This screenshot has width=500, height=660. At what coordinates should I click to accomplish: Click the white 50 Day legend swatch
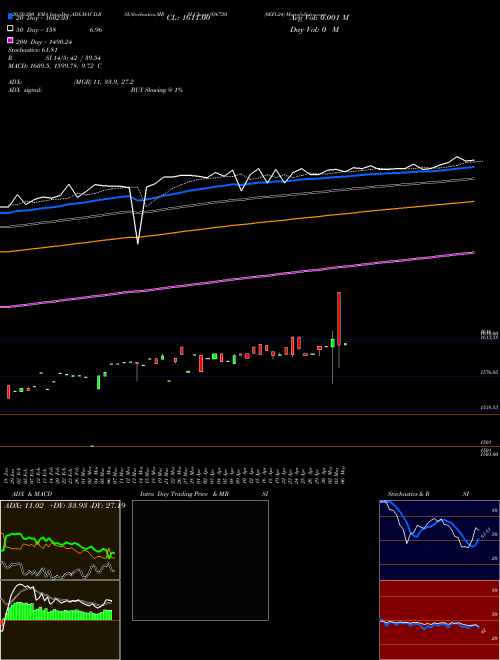point(11,29)
